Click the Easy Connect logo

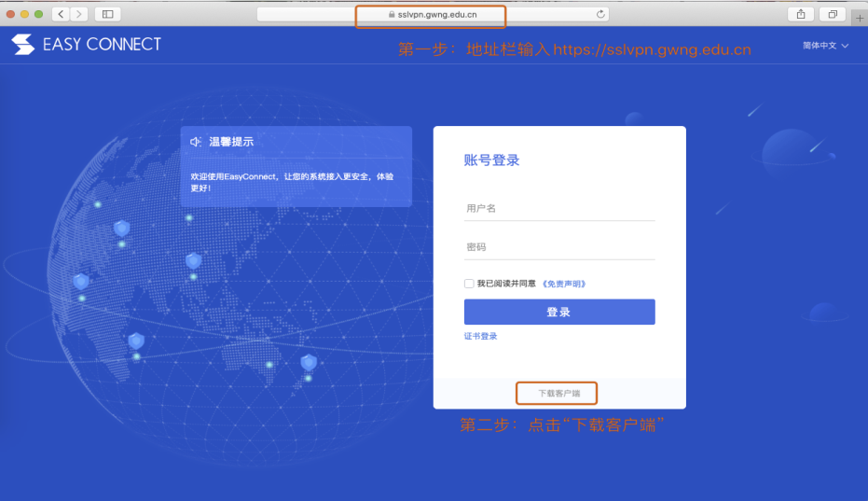coord(86,45)
